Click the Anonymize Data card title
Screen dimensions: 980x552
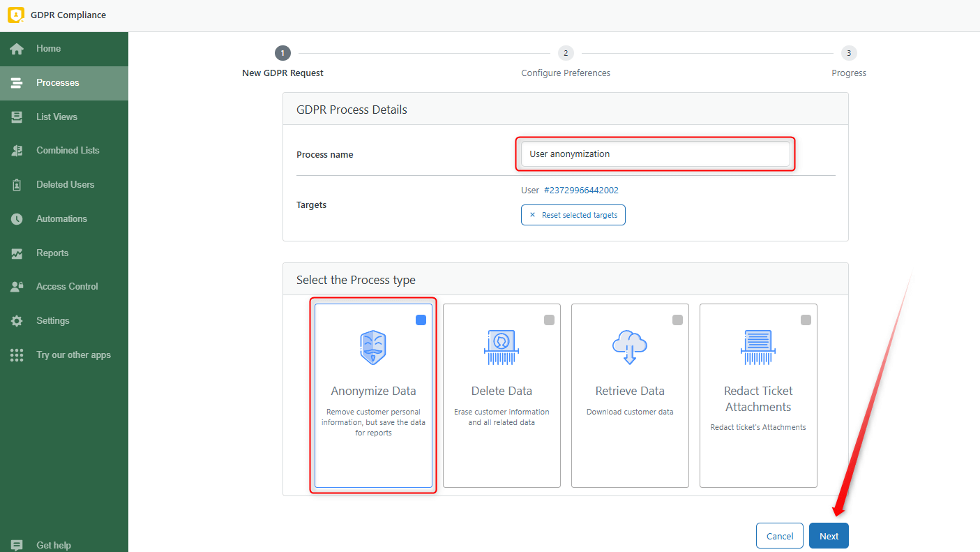point(373,391)
